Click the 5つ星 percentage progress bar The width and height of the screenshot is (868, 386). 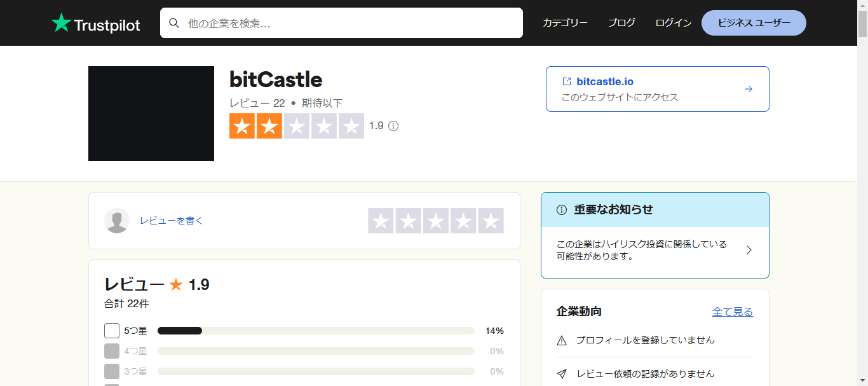(x=316, y=330)
